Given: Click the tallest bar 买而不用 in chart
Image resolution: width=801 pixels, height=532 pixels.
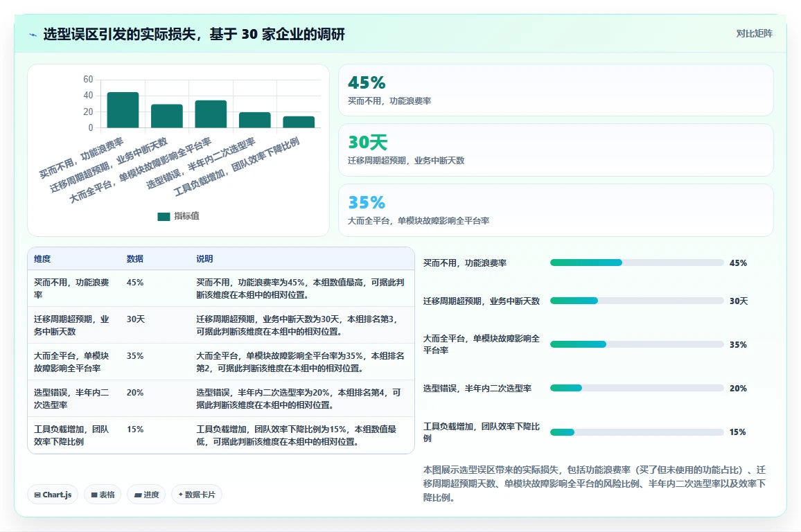Looking at the screenshot, I should (123, 109).
